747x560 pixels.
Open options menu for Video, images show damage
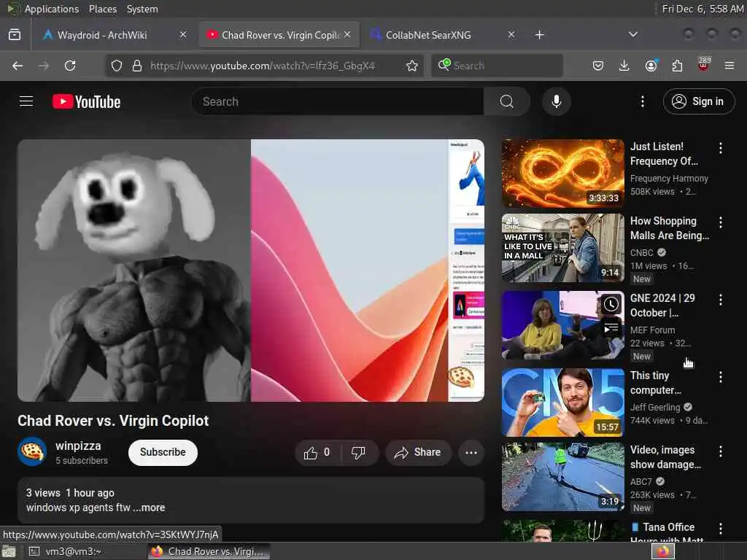click(x=720, y=451)
